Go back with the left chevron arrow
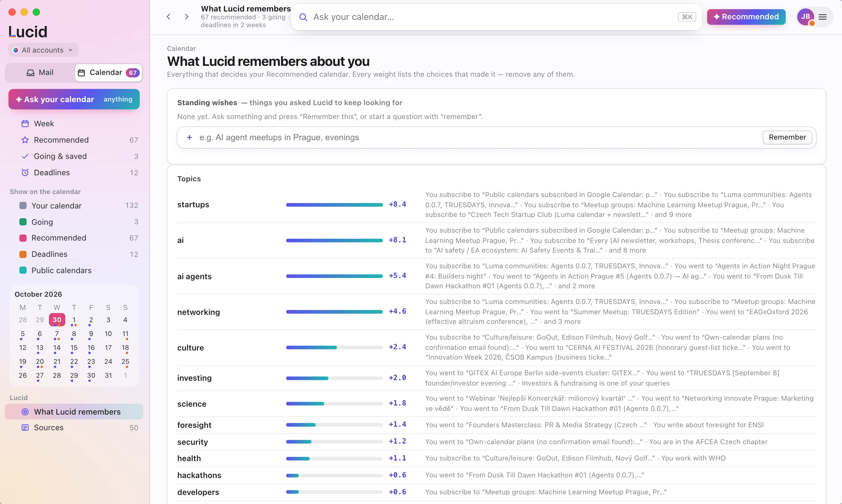The width and height of the screenshot is (842, 504). [168, 17]
